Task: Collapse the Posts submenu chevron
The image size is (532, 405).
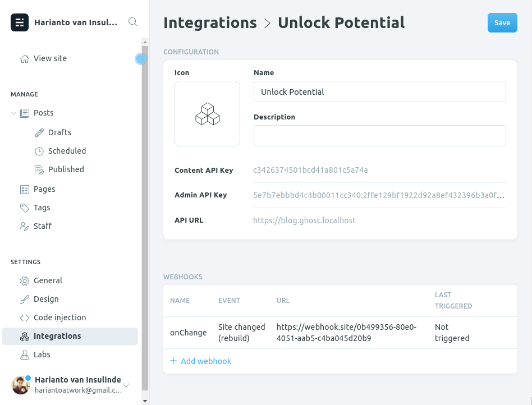Action: click(x=13, y=113)
